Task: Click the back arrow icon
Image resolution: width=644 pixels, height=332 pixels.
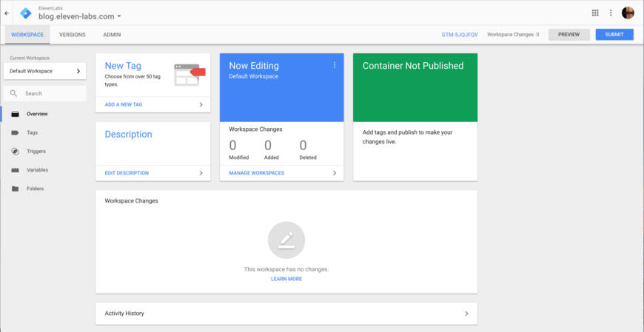Action: [x=7, y=13]
